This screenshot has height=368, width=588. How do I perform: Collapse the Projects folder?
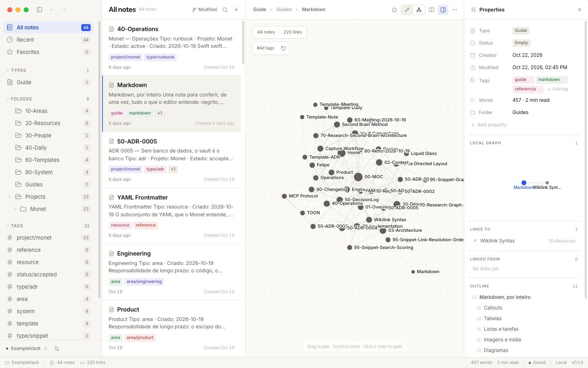click(x=10, y=197)
